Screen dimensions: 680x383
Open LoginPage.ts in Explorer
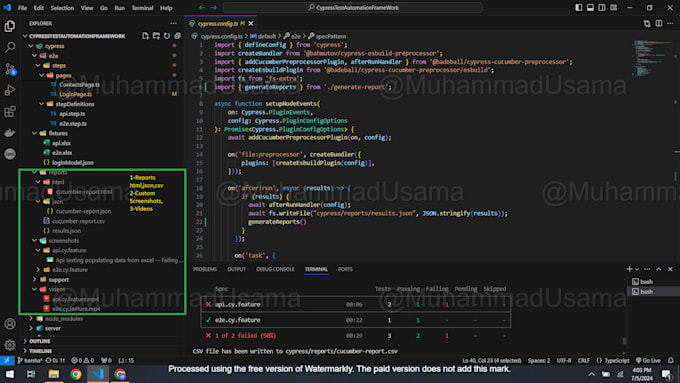pos(75,94)
